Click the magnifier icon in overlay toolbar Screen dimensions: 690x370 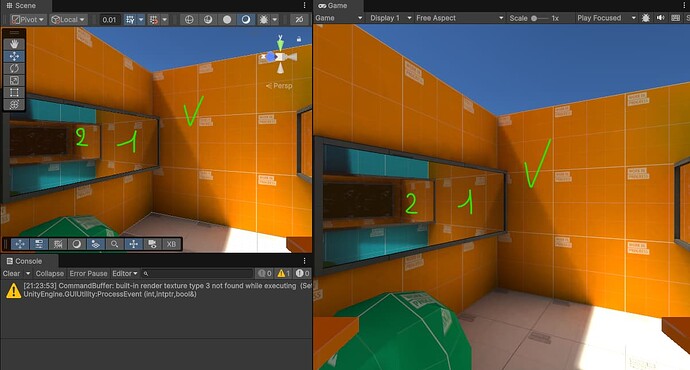(x=114, y=244)
